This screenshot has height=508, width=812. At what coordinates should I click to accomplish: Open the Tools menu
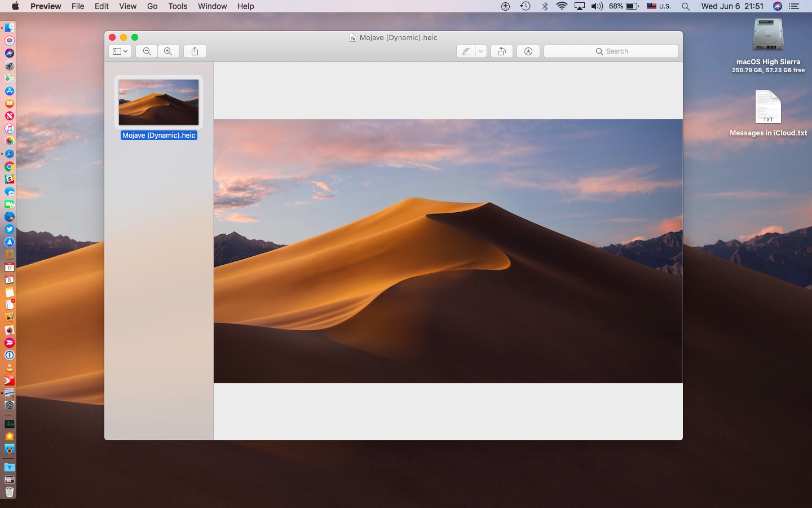[x=178, y=6]
